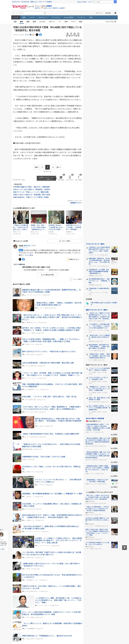Click the 記事に関する報告 report icon link

pos(19,180)
